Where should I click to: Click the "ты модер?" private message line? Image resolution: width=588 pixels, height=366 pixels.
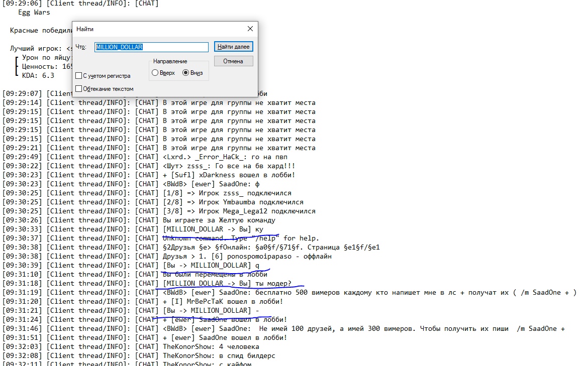[227, 283]
